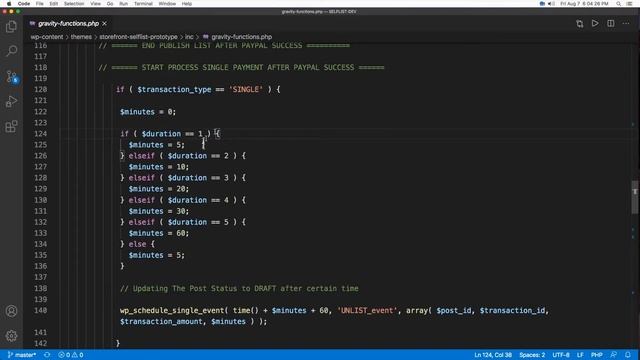This screenshot has height=360, width=640.
Task: Open the Search view icon
Action: 11,51
